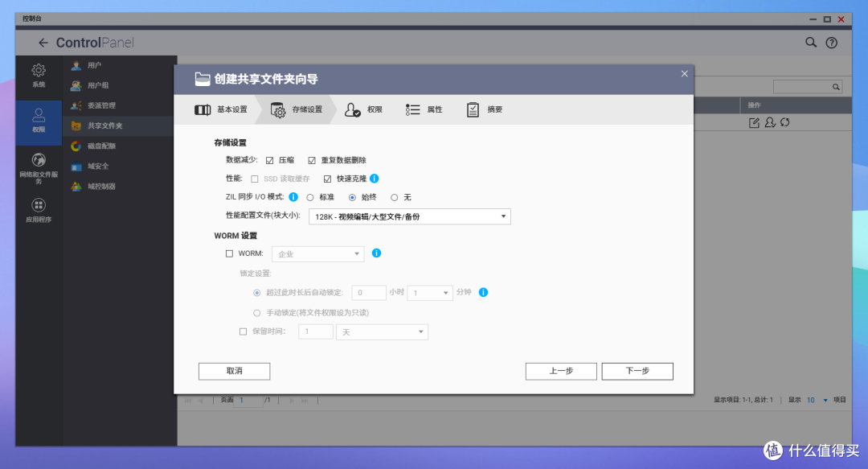Go to the 属性 wizard step

(x=424, y=109)
